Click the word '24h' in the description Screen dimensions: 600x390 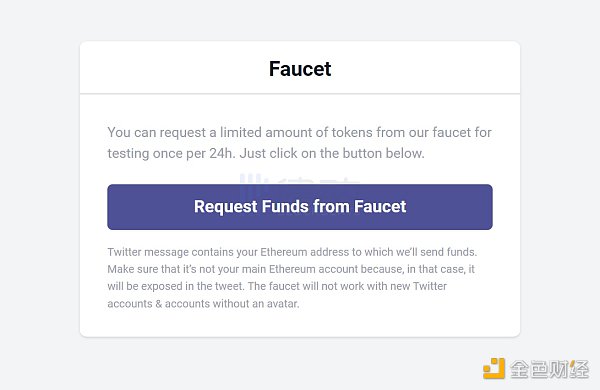tap(221, 153)
